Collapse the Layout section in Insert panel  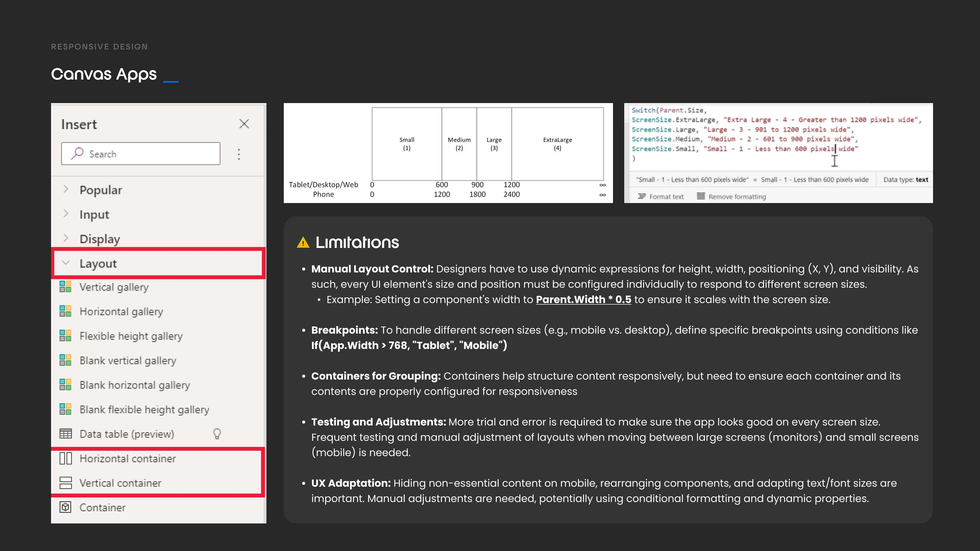point(66,262)
